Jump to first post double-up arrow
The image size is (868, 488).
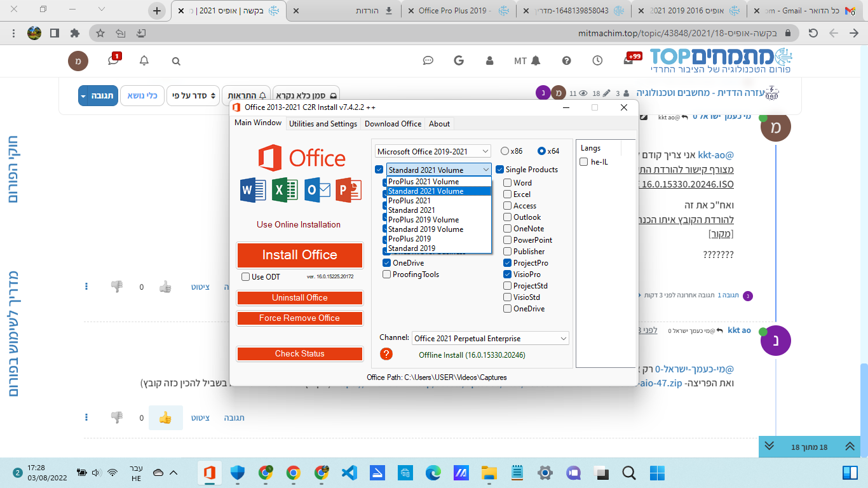tap(850, 446)
